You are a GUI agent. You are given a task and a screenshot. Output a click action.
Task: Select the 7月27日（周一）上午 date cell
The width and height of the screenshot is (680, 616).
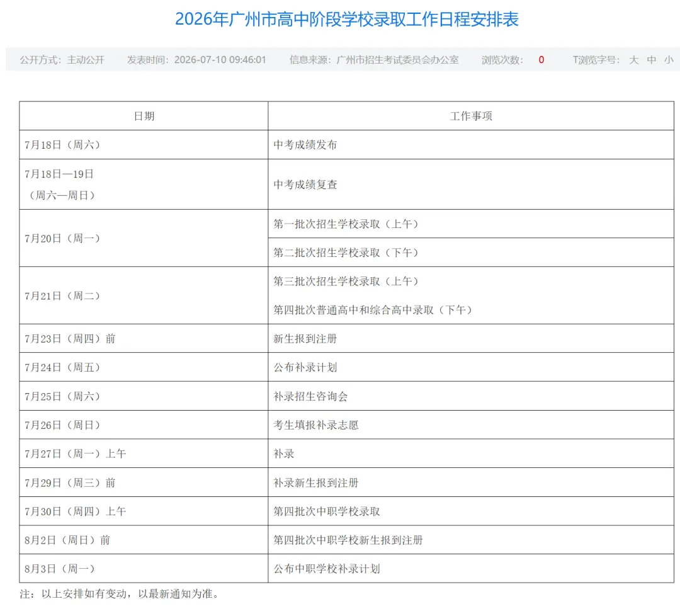pos(144,453)
